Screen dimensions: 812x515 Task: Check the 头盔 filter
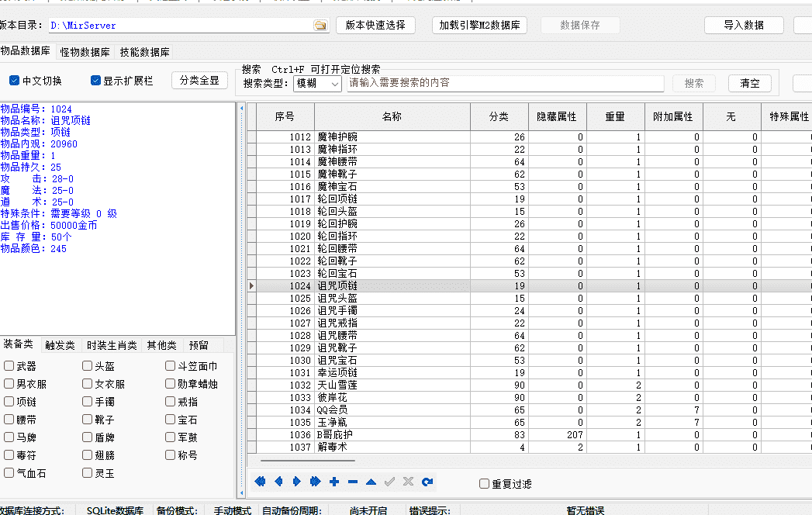(87, 366)
